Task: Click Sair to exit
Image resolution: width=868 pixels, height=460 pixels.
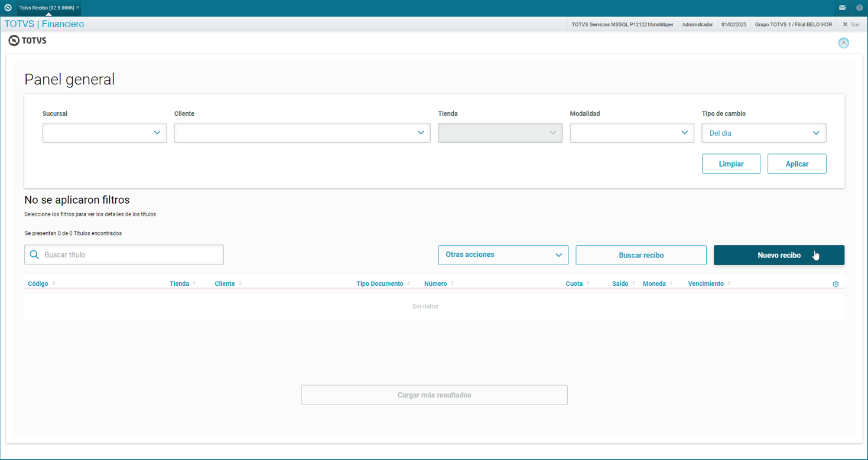Action: (x=851, y=24)
